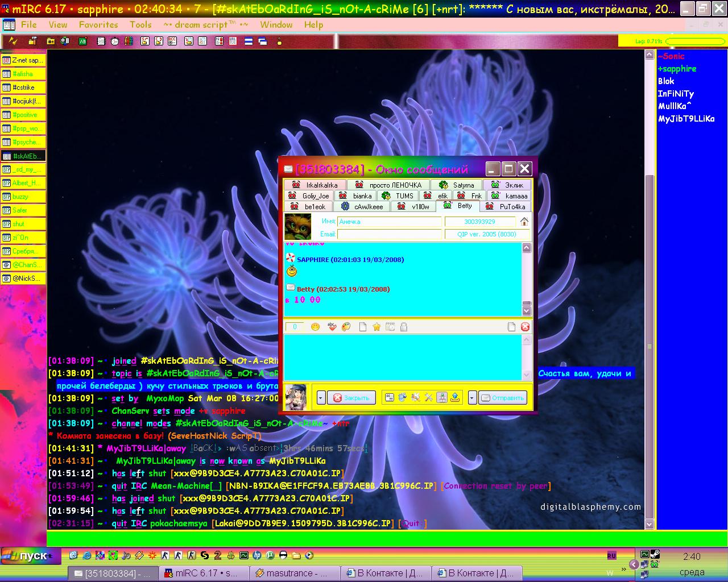Switch to #alisha channel in the switchbar
The height and width of the screenshot is (582, 728).
coord(23,74)
